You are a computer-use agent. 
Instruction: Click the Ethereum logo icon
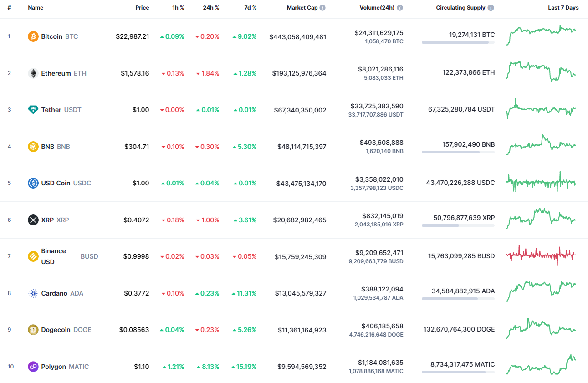point(32,73)
